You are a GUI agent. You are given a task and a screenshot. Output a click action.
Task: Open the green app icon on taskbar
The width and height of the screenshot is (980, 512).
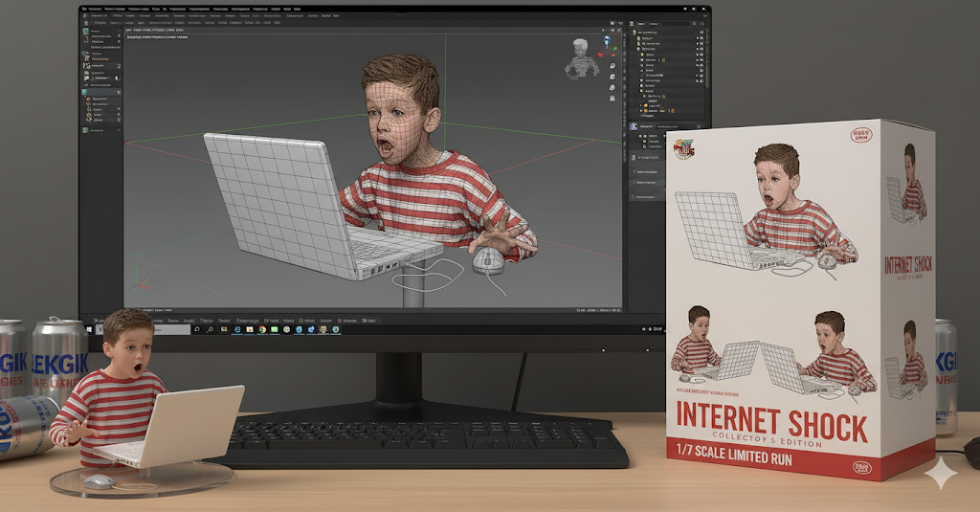275,329
